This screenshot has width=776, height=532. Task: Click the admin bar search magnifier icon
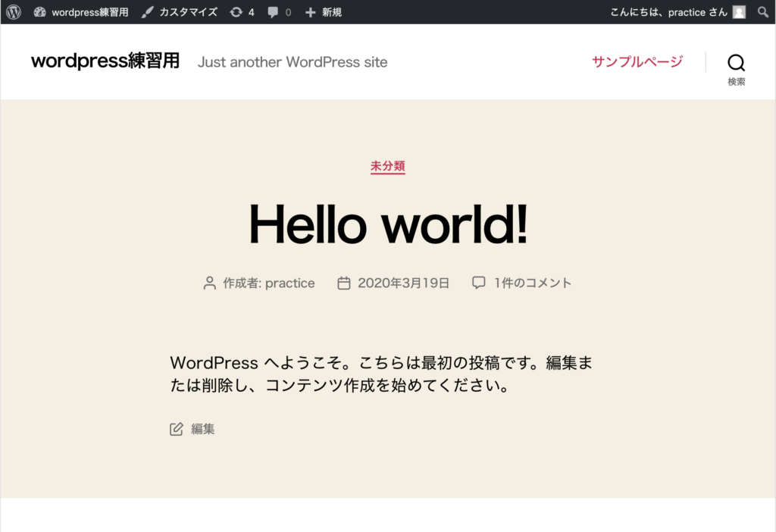pos(763,12)
